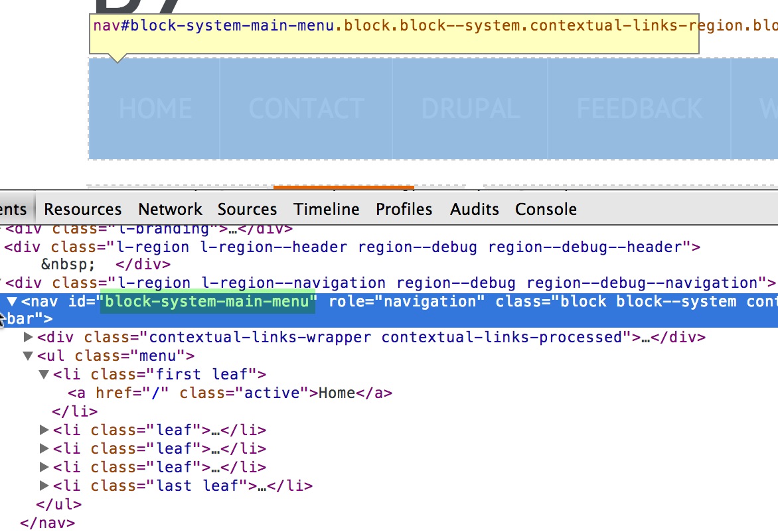Open the Audits panel

[x=474, y=209]
